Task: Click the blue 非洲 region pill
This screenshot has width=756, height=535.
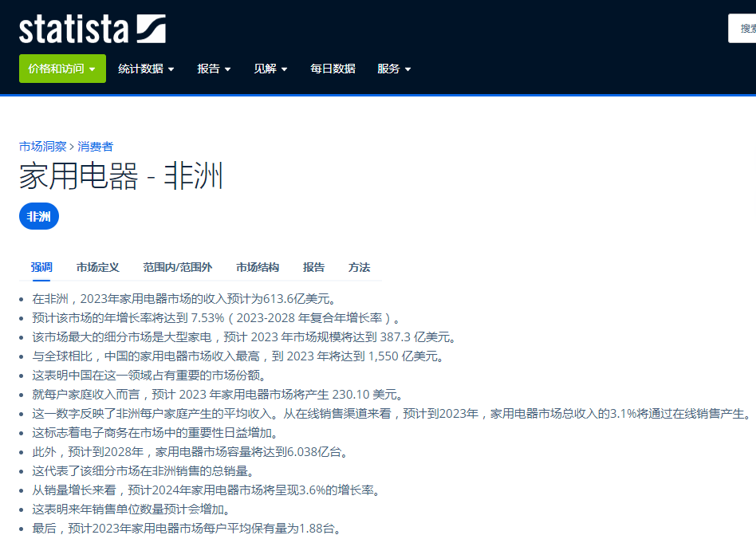Action: pyautogui.click(x=39, y=216)
